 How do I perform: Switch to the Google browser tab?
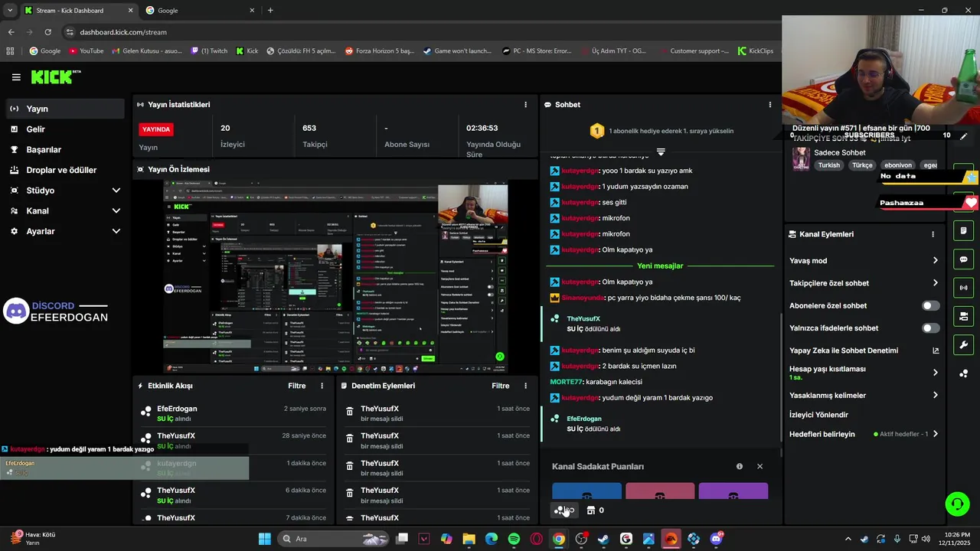(x=201, y=10)
